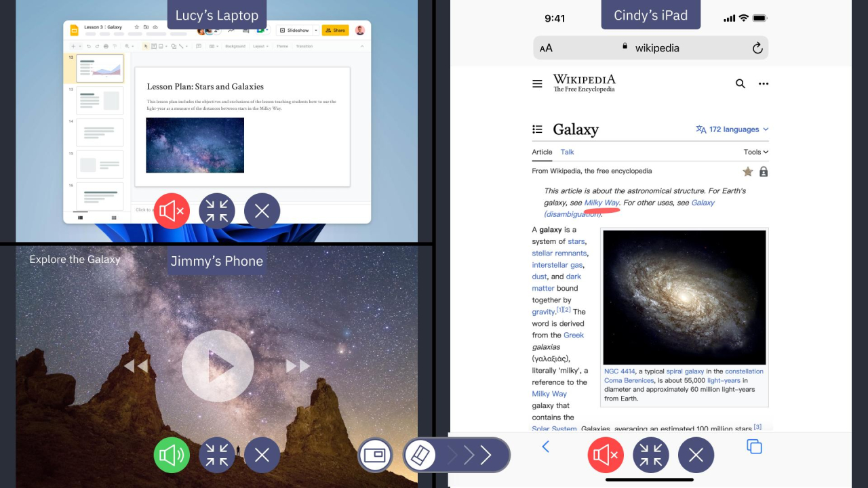The image size is (868, 488).
Task: Open the Safari tabs overview icon
Action: click(x=754, y=447)
